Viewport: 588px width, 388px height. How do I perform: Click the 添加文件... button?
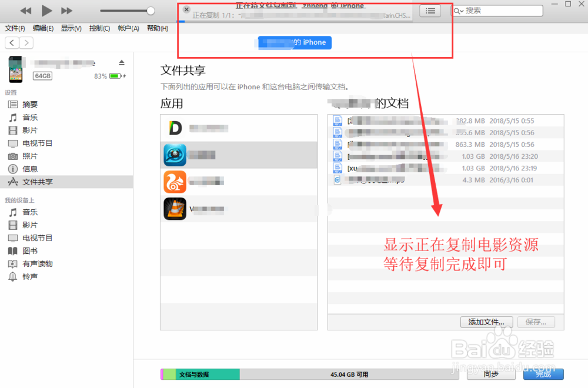click(x=486, y=322)
